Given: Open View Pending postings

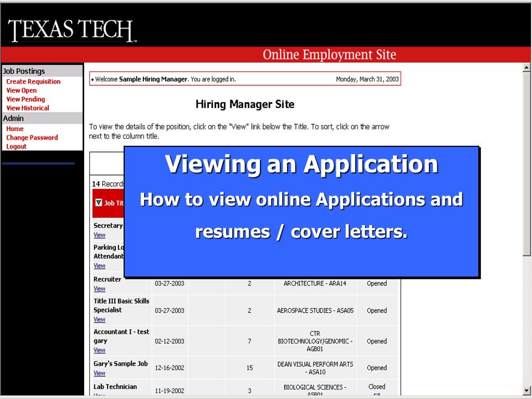Looking at the screenshot, I should pos(25,99).
